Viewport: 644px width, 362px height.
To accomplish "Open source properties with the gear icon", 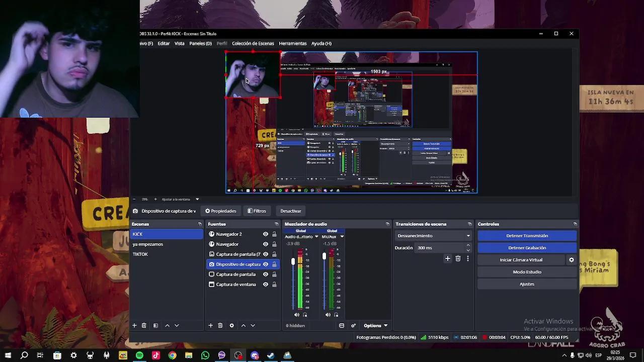I will pos(231,325).
